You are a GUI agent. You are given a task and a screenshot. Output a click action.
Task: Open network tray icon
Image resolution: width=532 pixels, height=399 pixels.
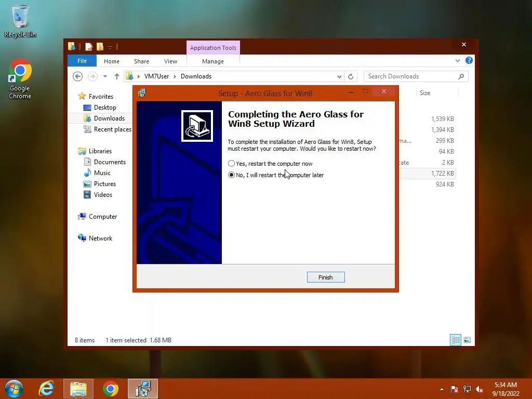click(467, 389)
